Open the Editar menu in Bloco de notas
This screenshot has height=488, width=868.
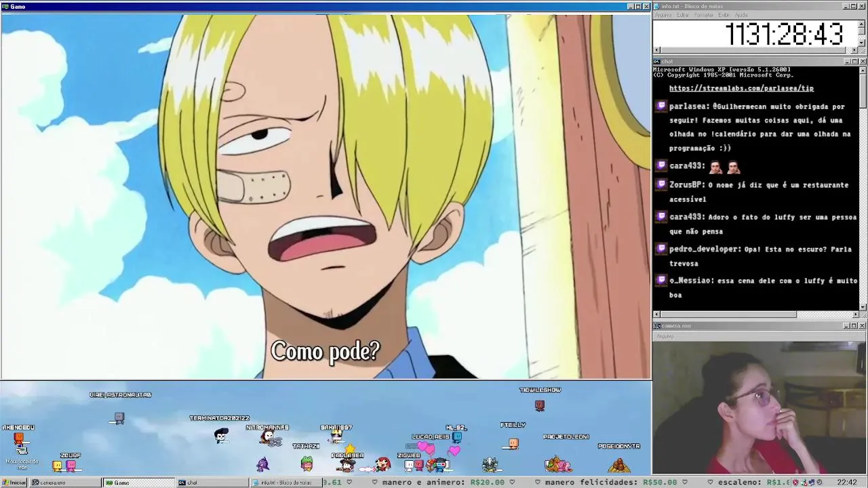(683, 15)
